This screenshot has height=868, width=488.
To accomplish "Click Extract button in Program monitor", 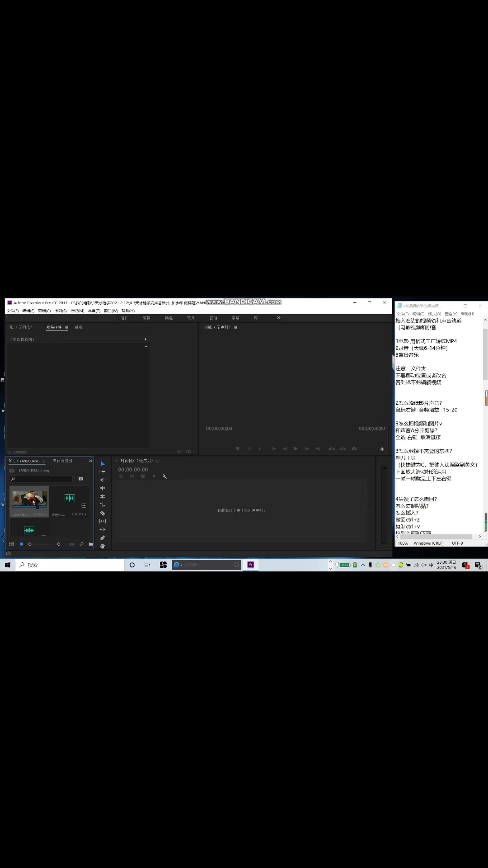I will pyautogui.click(x=343, y=449).
